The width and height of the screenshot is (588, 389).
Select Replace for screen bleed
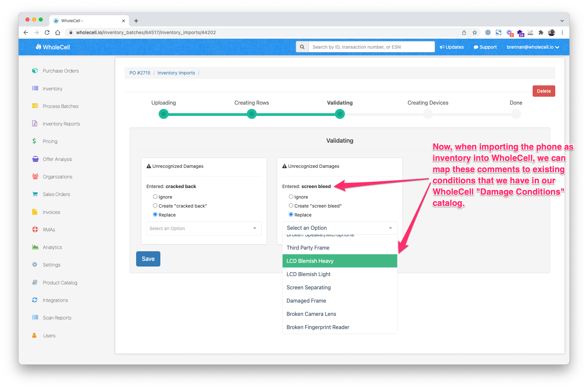[291, 215]
